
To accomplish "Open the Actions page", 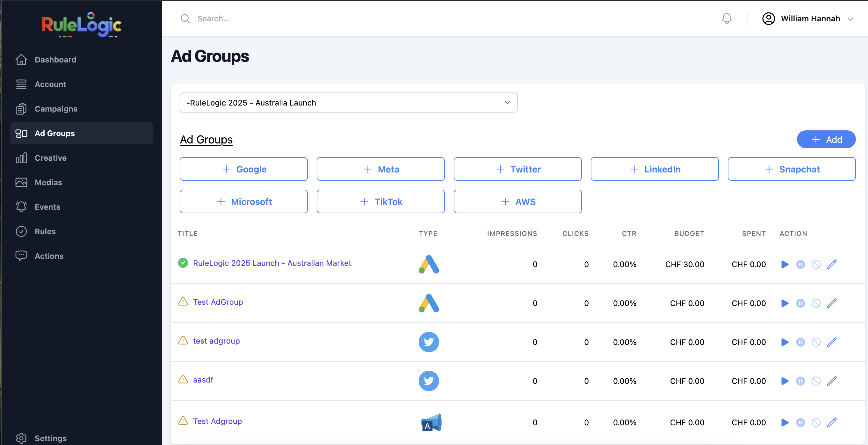I will 81,256.
